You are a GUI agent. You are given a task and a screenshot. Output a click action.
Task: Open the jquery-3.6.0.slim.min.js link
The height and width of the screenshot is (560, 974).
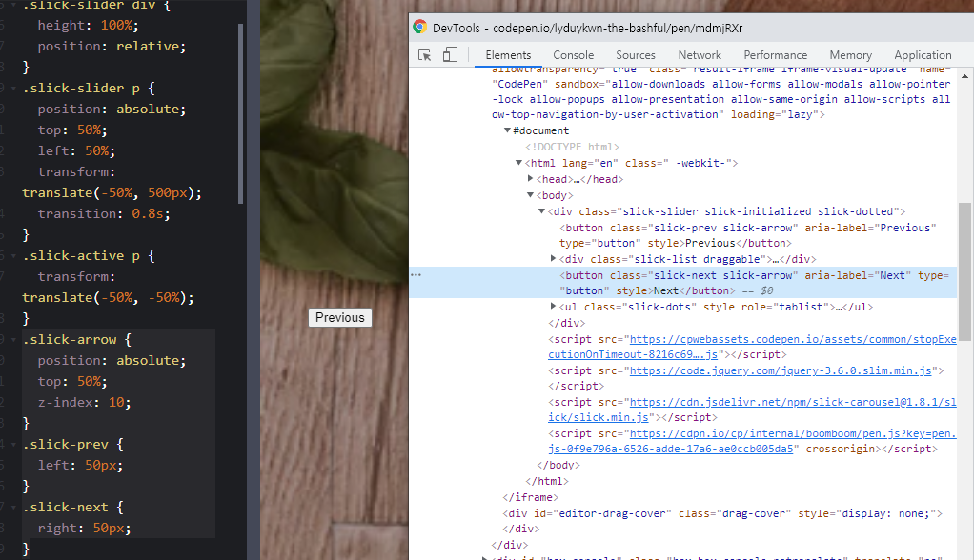pos(781,370)
